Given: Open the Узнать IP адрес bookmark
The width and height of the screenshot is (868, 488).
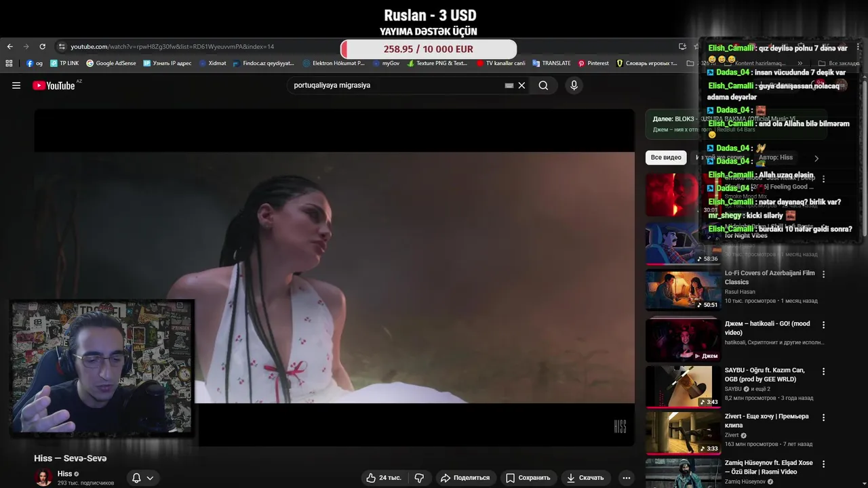Looking at the screenshot, I should [x=167, y=63].
